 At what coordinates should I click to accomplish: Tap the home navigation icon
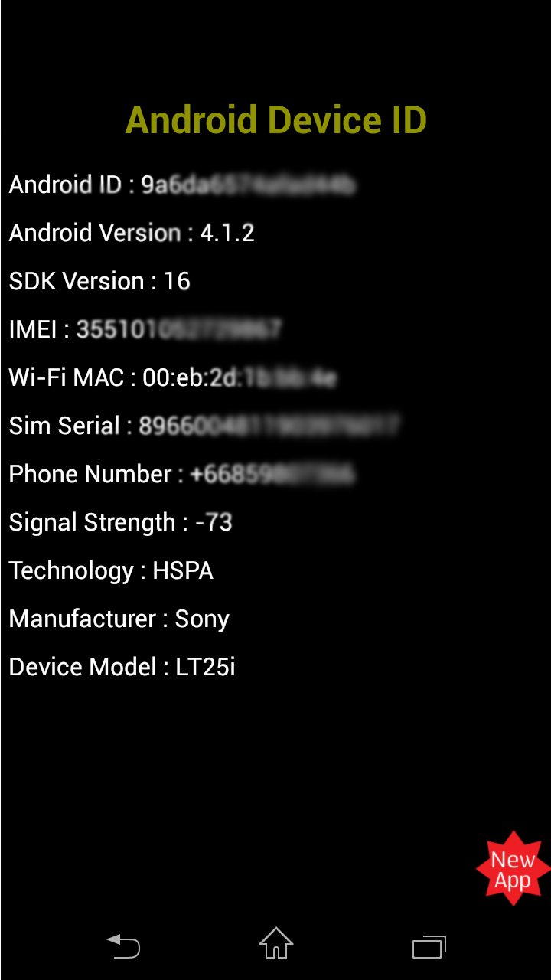275,943
